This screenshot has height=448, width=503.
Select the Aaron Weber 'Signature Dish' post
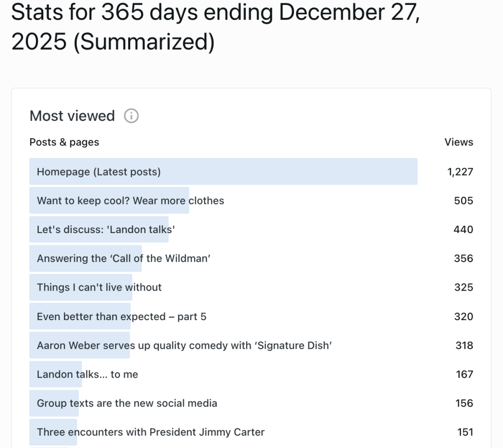tap(184, 345)
